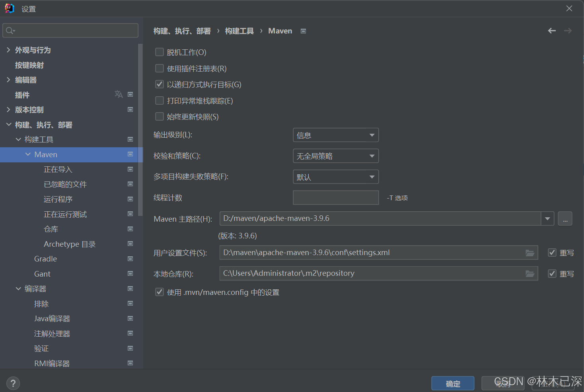Click project-level icon beside RMI编译器 row
Screen dimensions: 584x392
click(130, 363)
